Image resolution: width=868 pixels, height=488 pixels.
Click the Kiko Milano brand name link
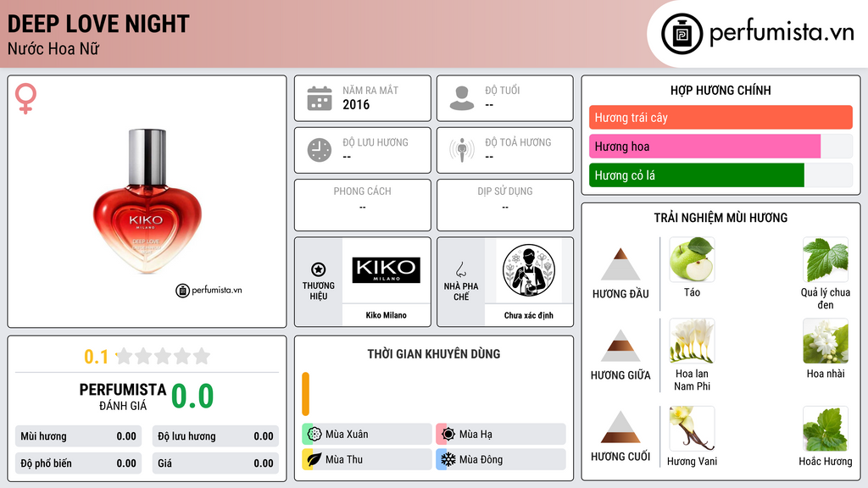tap(387, 315)
